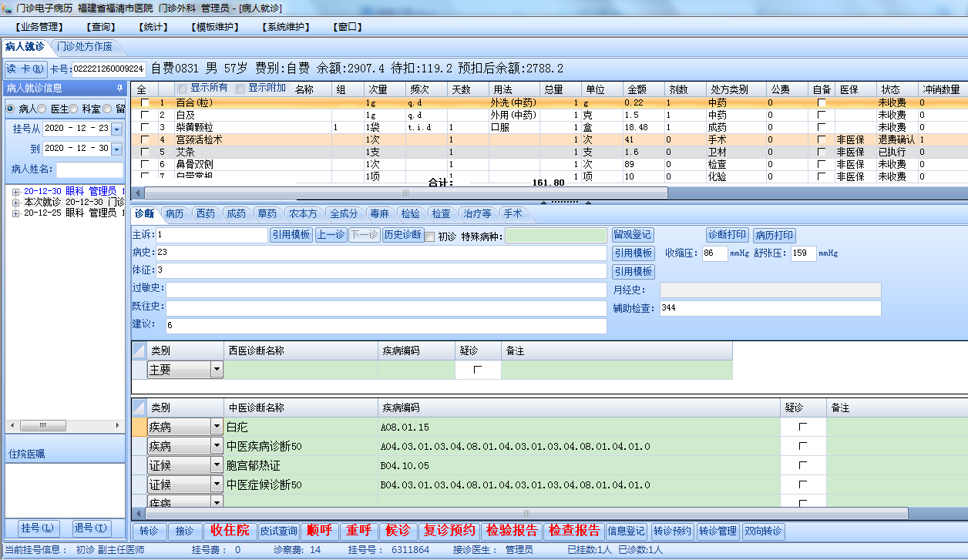Click left scroll arrow of 中医诊断 grid
The image size is (968, 560).
click(x=137, y=513)
